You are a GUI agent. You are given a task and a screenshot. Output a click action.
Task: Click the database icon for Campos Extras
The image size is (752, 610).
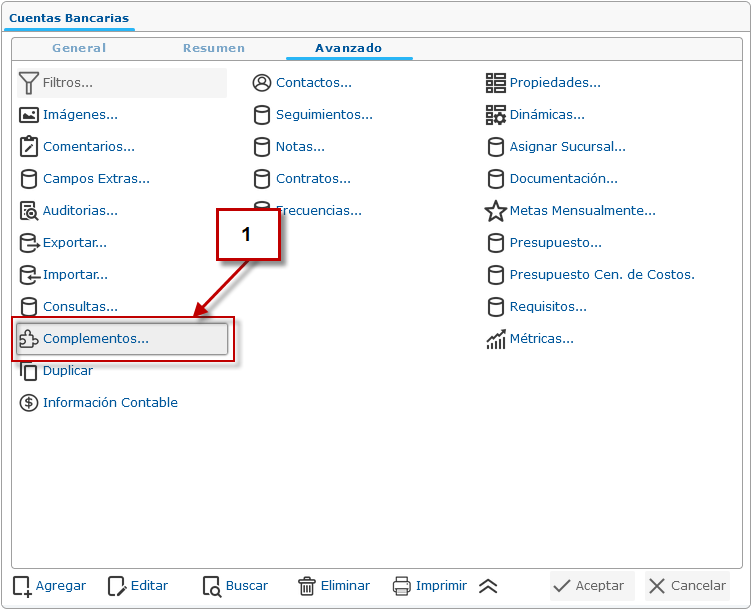pos(29,179)
